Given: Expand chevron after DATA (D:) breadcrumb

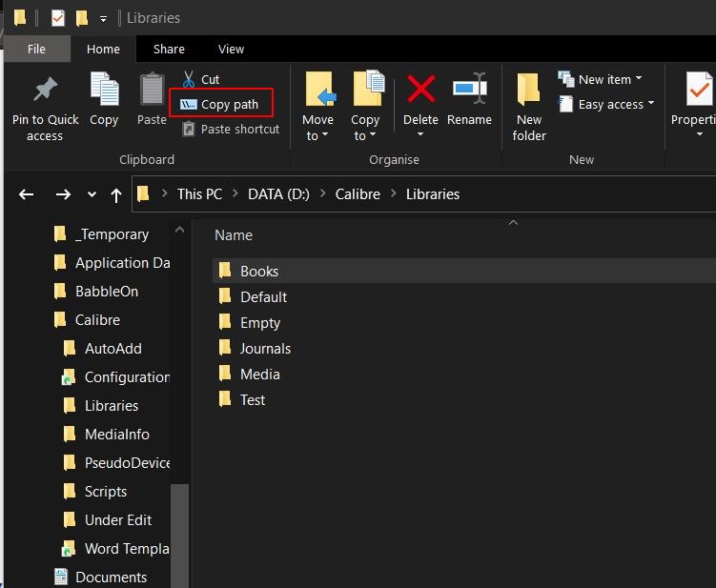Looking at the screenshot, I should click(x=322, y=193).
